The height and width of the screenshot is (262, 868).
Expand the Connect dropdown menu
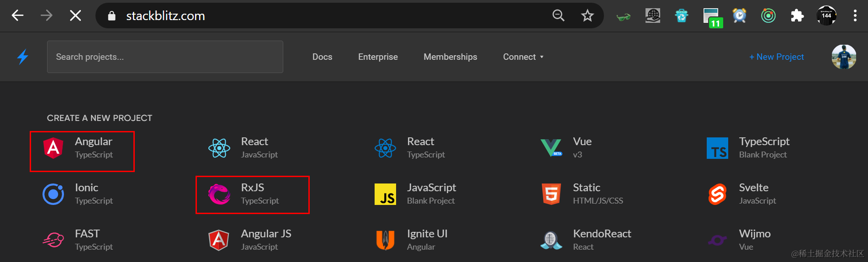click(523, 57)
